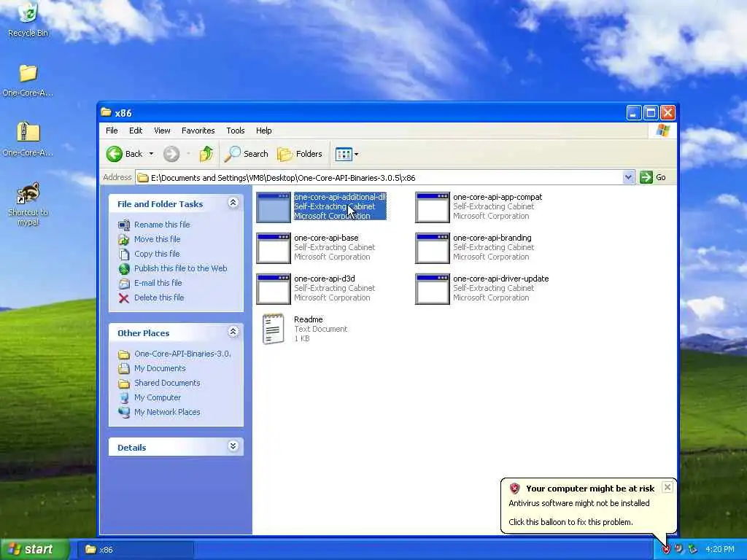Click the folder icon in x86 title bar

[x=107, y=113]
